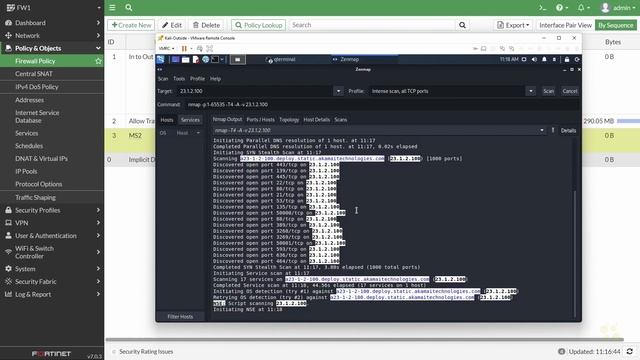The width and height of the screenshot is (640, 360).
Task: Open Policy Lookup
Action: coord(258,25)
